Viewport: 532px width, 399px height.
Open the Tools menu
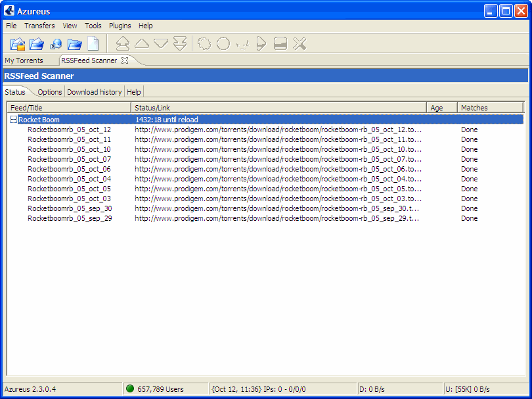(93, 26)
